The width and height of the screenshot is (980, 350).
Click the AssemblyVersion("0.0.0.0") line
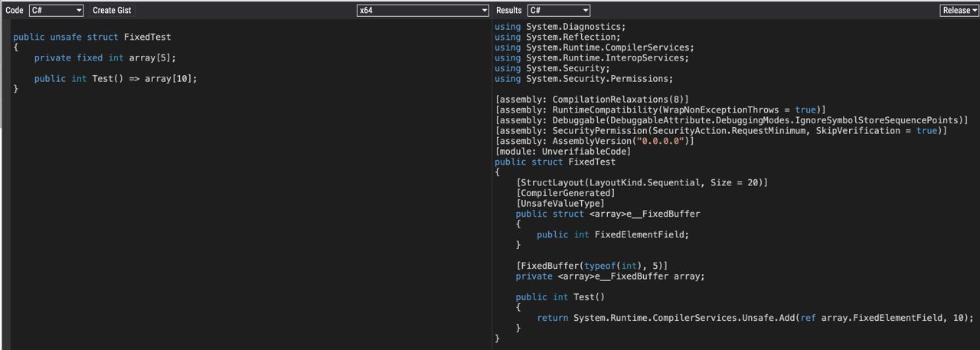pos(595,141)
